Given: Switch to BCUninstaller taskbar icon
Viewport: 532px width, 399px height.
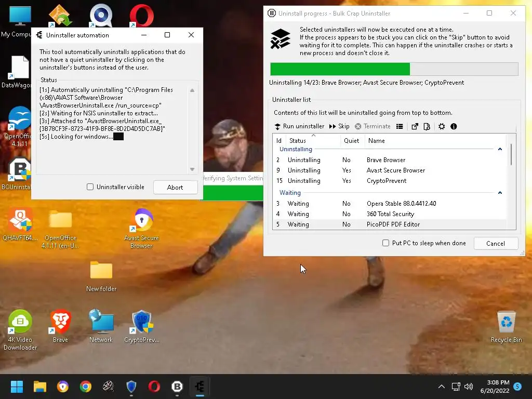Looking at the screenshot, I should tap(177, 387).
